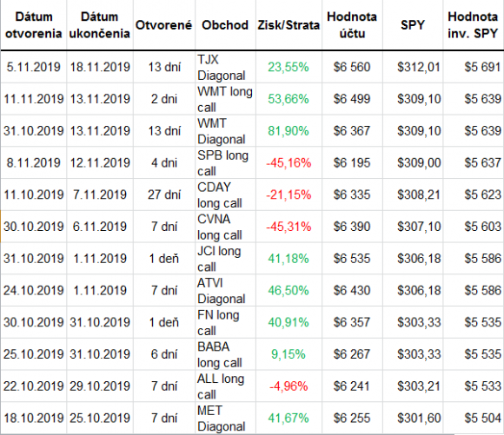This screenshot has width=504, height=435.
Task: Select the '2 dni' duration cell
Action: pyautogui.click(x=164, y=99)
